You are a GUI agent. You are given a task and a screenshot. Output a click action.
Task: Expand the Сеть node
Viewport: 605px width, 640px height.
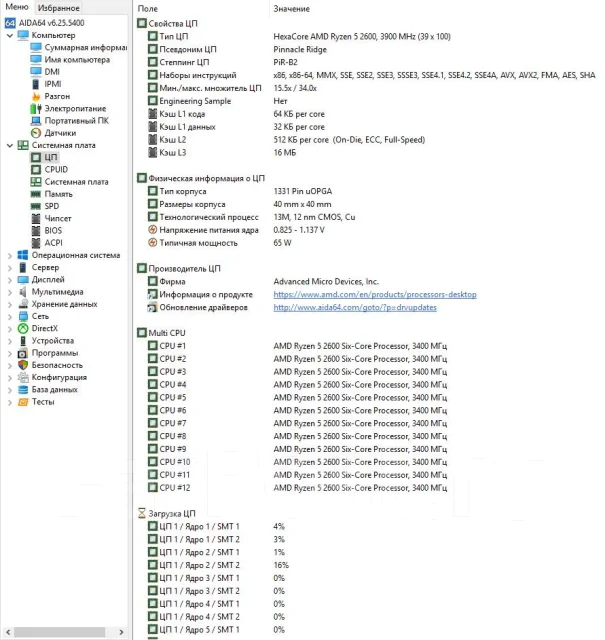click(x=10, y=317)
